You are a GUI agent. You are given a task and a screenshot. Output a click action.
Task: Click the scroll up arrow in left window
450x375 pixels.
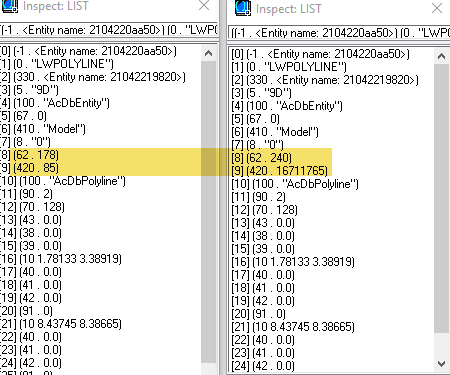point(209,53)
